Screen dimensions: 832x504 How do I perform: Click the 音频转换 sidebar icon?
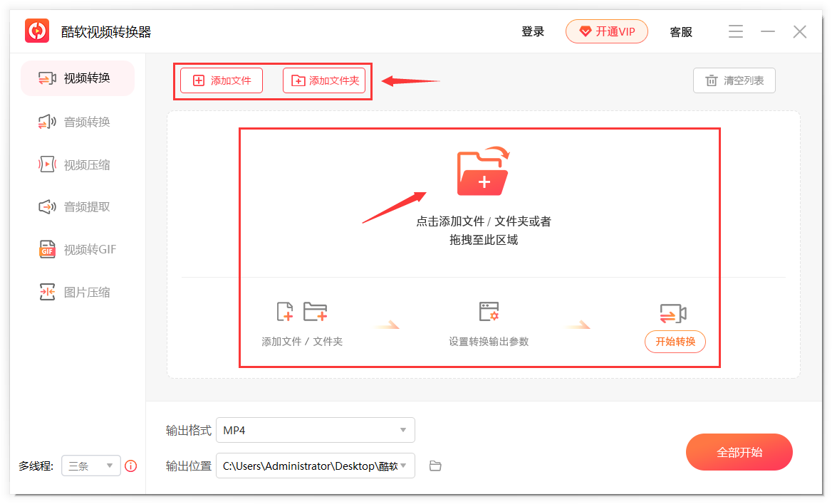tap(47, 122)
